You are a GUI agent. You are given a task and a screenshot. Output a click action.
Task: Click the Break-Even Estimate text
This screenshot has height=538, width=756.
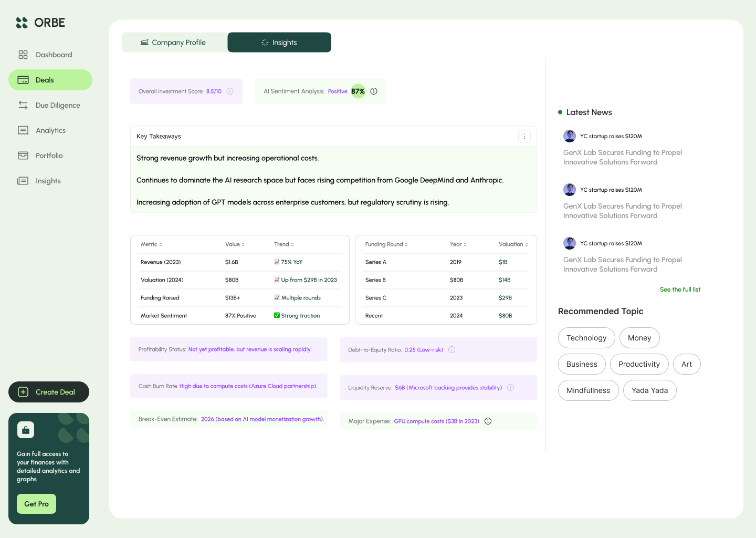pyautogui.click(x=231, y=419)
